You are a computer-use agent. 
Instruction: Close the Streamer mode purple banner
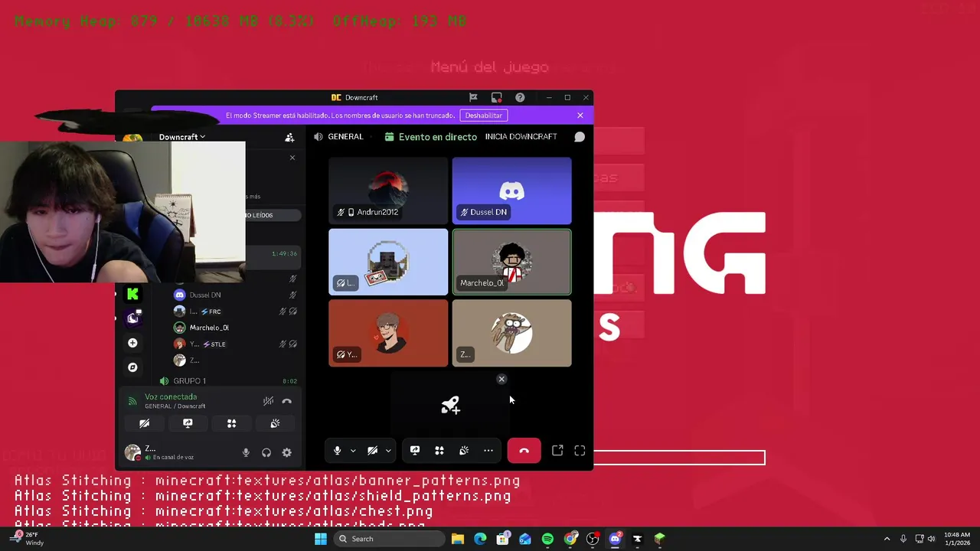click(580, 116)
